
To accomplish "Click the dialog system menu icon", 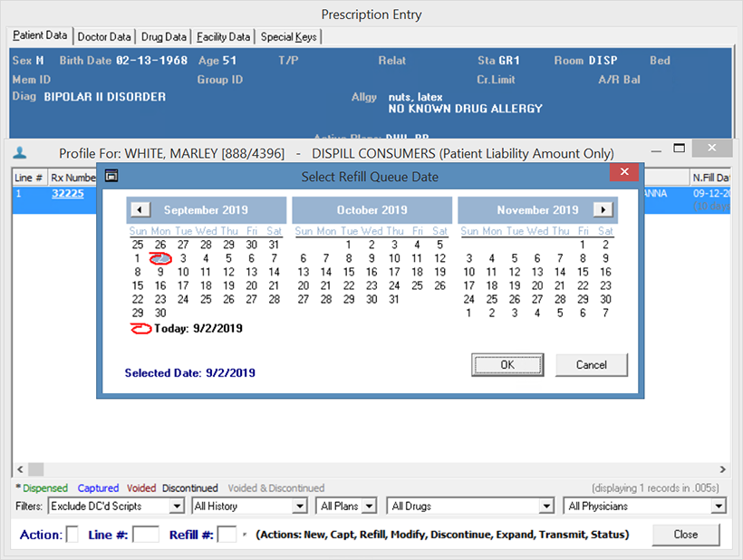I will pyautogui.click(x=111, y=177).
